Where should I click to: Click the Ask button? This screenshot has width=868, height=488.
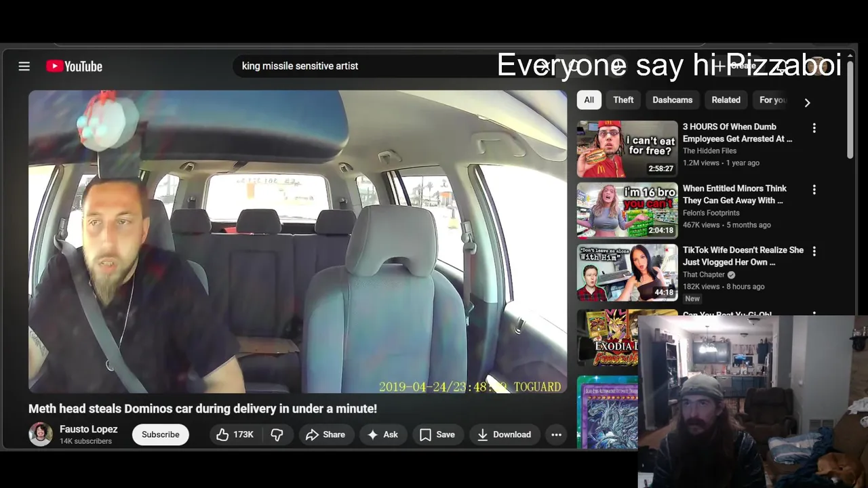(x=383, y=434)
